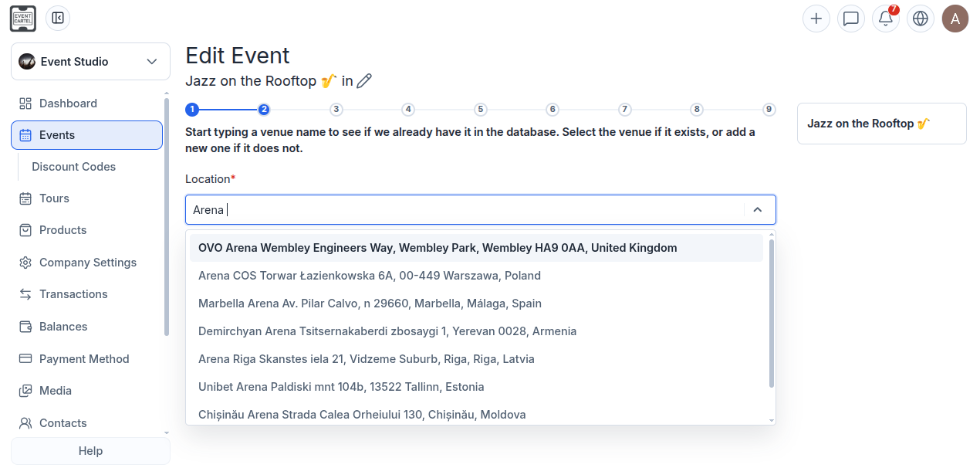Jump to step 9 of the wizard

769,110
